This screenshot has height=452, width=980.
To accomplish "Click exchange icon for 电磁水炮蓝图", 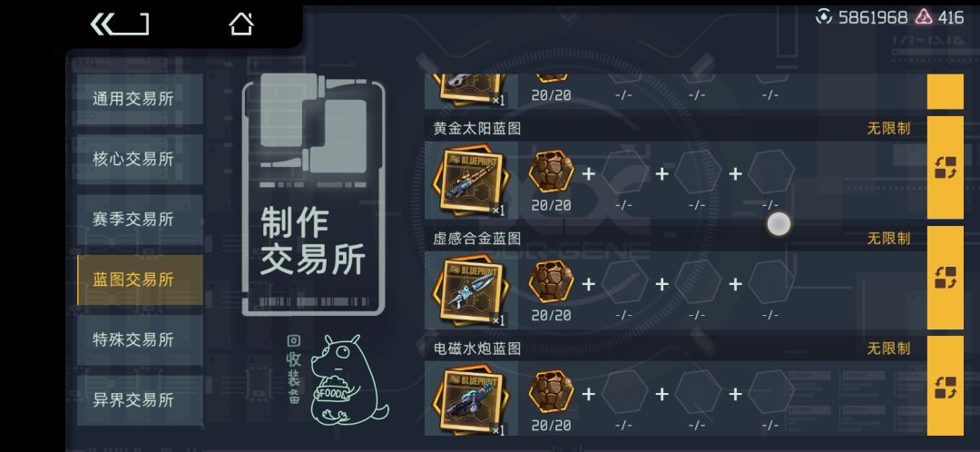I will coord(945,387).
